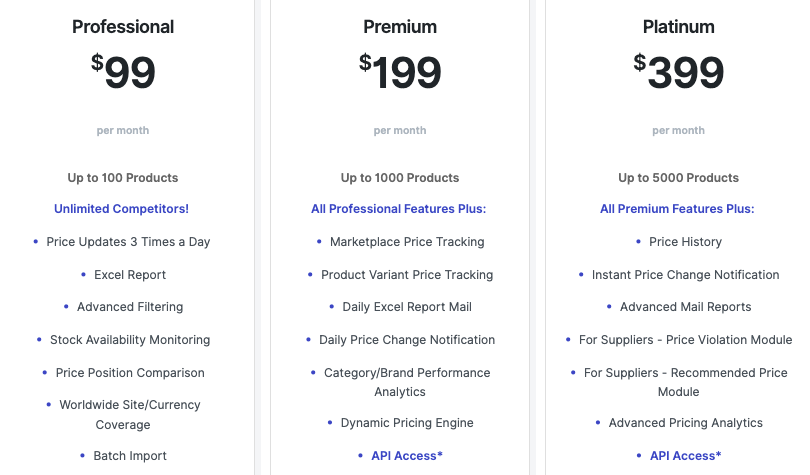Viewport: 810px width, 475px height.
Task: Click Price History feature
Action: [685, 242]
